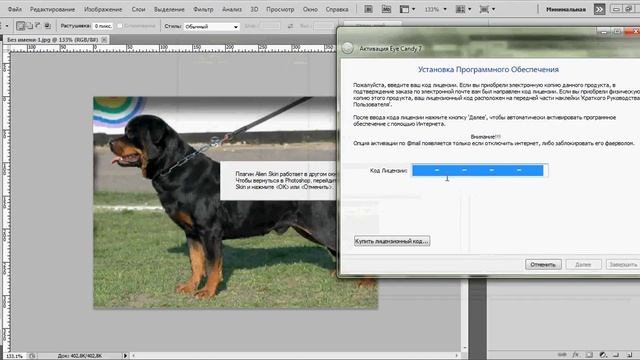Toggle the Сглаживание anti-alias checkbox
The width and height of the screenshot is (640, 360).
click(x=120, y=26)
